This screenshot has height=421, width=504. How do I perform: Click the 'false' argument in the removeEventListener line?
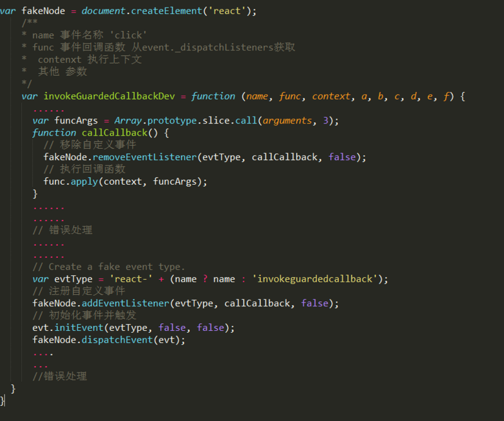pyautogui.click(x=342, y=157)
